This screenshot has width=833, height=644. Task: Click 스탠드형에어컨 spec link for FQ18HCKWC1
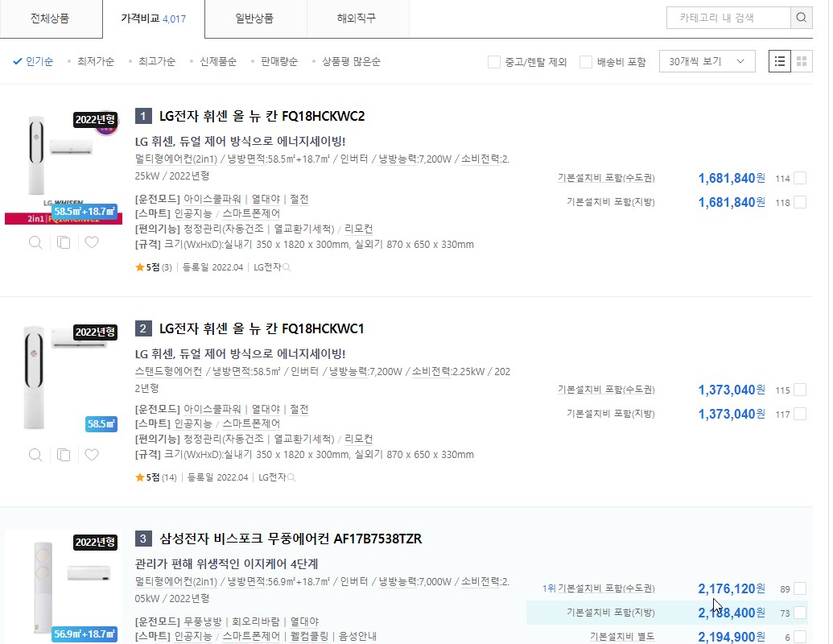pyautogui.click(x=168, y=371)
